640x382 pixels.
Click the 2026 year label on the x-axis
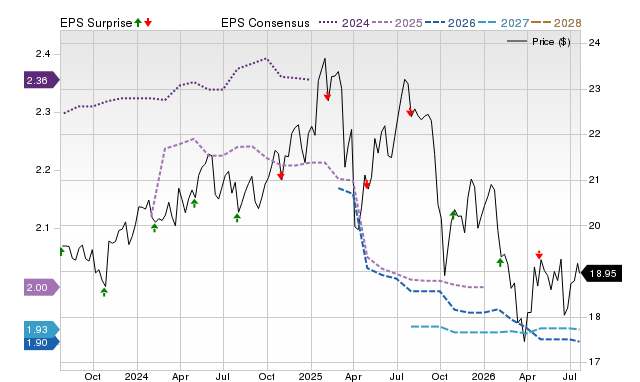[x=483, y=376]
